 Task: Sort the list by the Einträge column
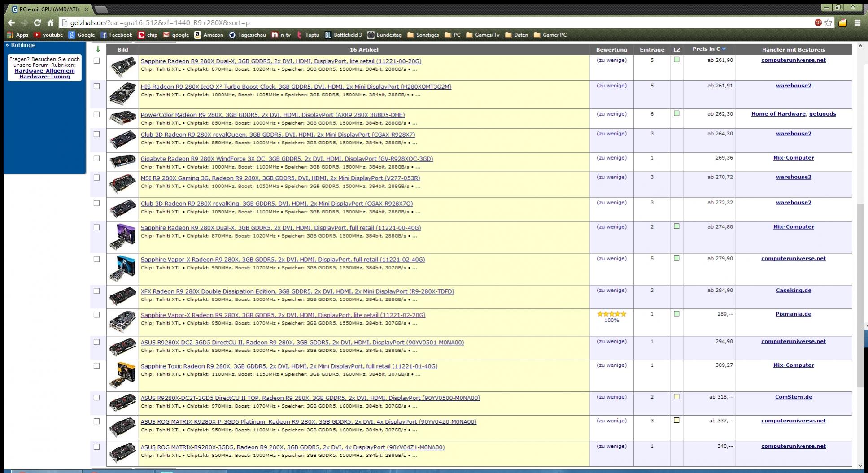click(x=652, y=50)
